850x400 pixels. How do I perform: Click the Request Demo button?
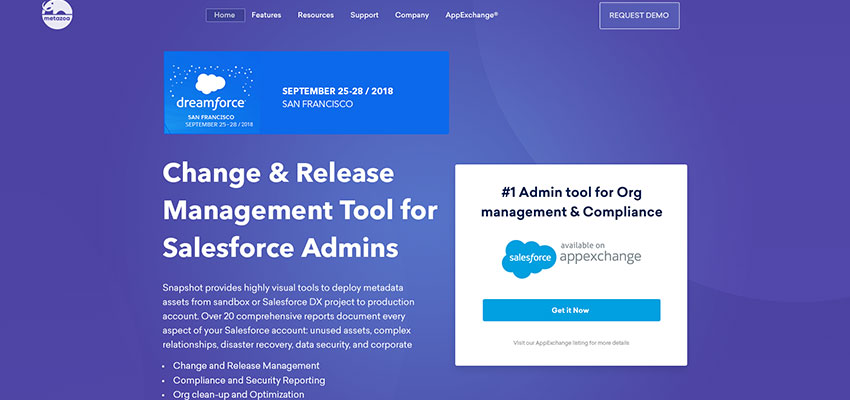(639, 16)
